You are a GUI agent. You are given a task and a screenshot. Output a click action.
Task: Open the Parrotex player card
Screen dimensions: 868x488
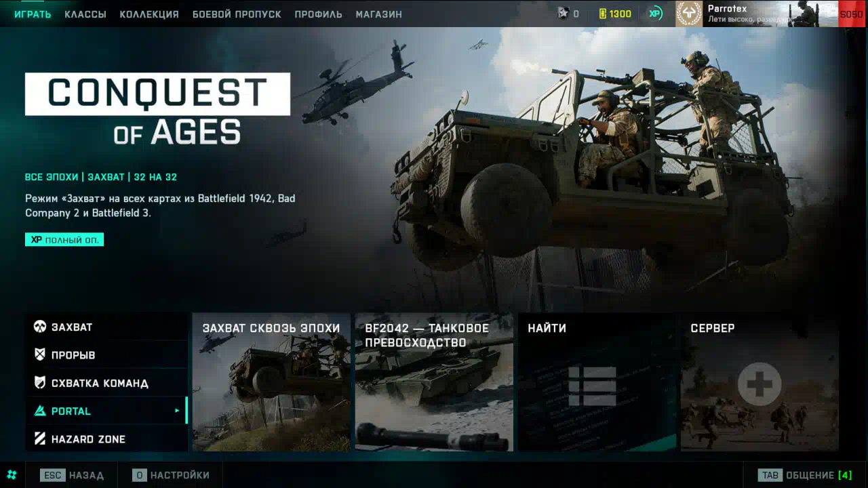click(x=770, y=14)
